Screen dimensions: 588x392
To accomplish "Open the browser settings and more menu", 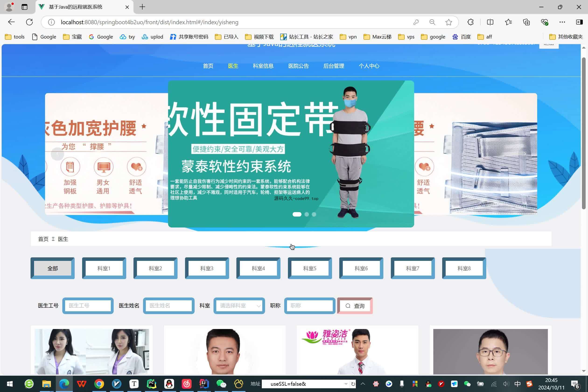I will click(x=562, y=22).
